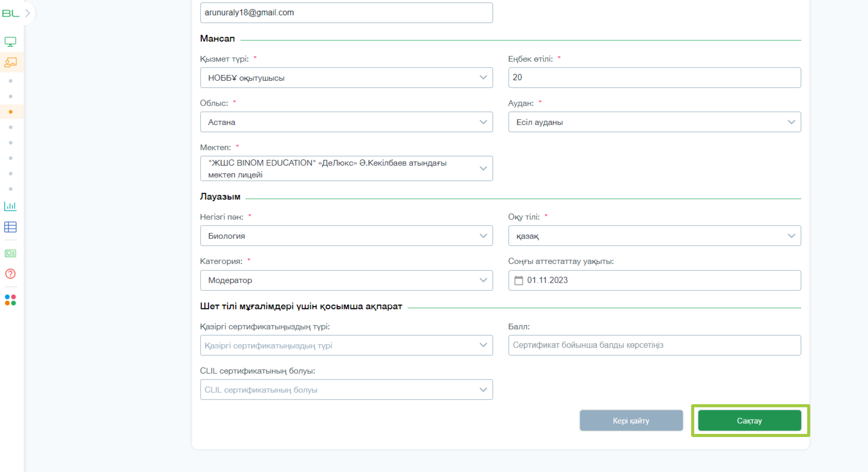
Task: Click the BL logo in sidebar
Action: (x=10, y=13)
